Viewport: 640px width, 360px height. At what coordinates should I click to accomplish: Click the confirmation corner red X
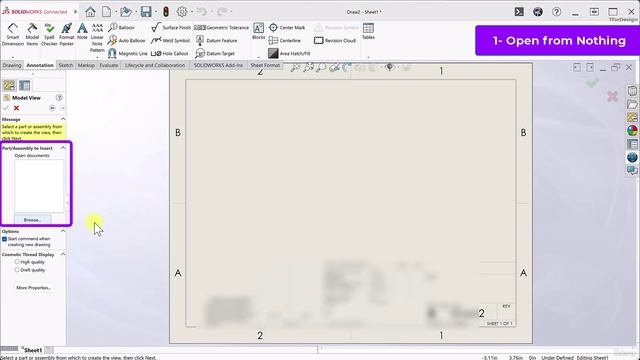(612, 96)
